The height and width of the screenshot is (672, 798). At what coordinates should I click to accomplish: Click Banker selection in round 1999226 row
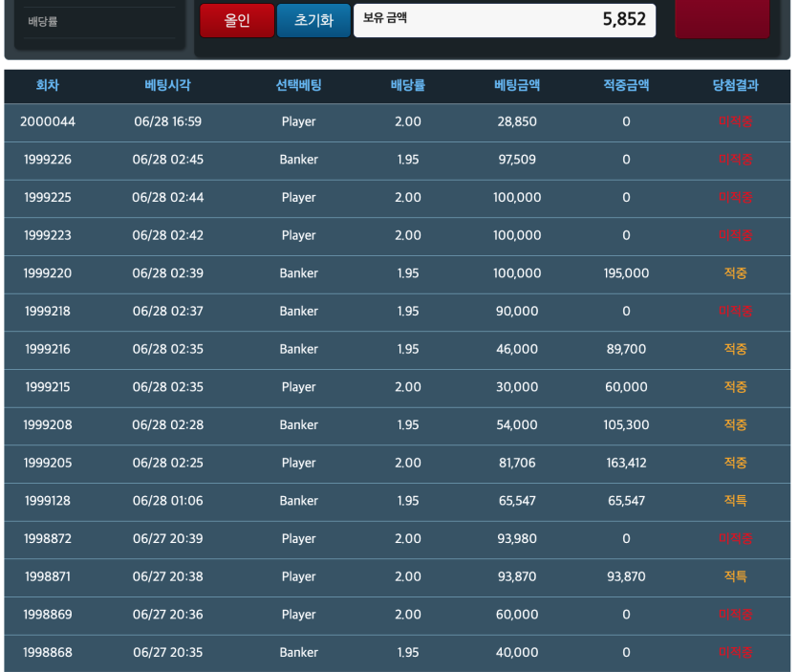click(299, 160)
